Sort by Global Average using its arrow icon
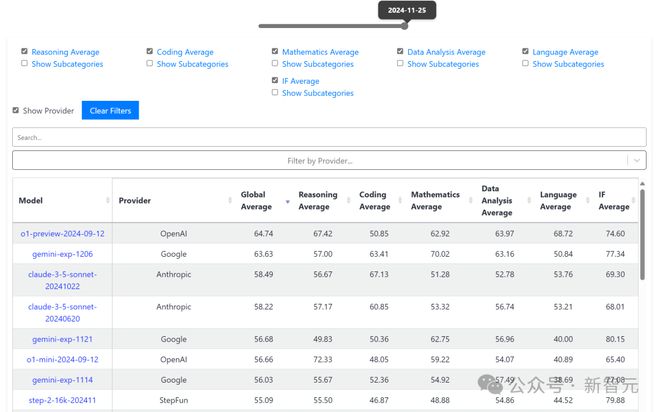Image resolution: width=660 pixels, height=412 pixels. pyautogui.click(x=289, y=201)
